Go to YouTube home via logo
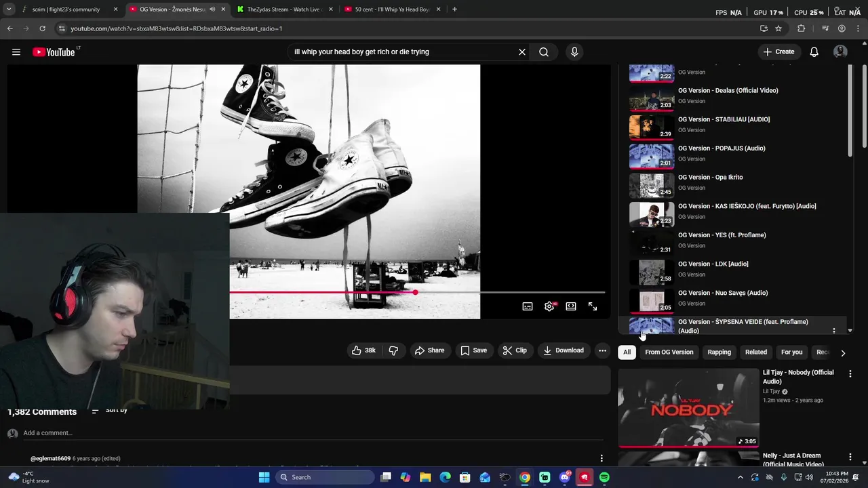Screen dimensions: 868x488 click(54, 52)
